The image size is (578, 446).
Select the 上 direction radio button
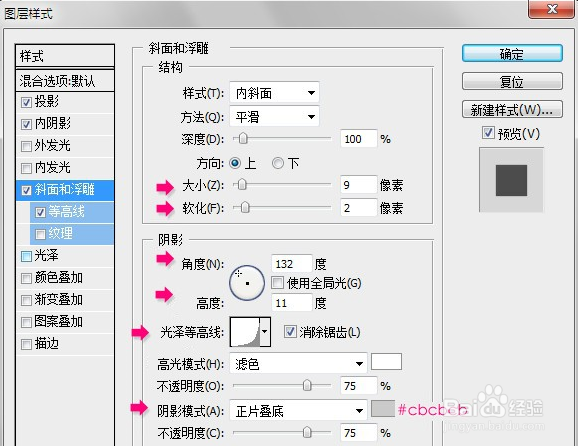click(x=235, y=163)
